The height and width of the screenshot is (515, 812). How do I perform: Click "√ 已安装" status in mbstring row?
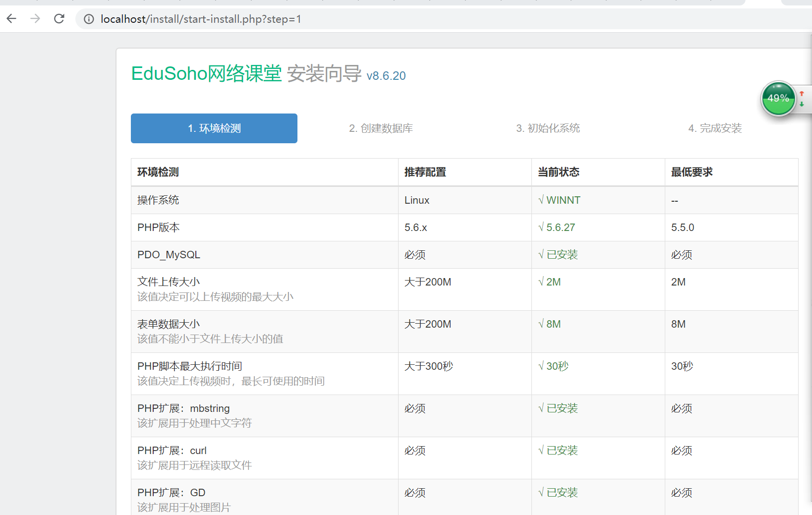tap(558, 408)
